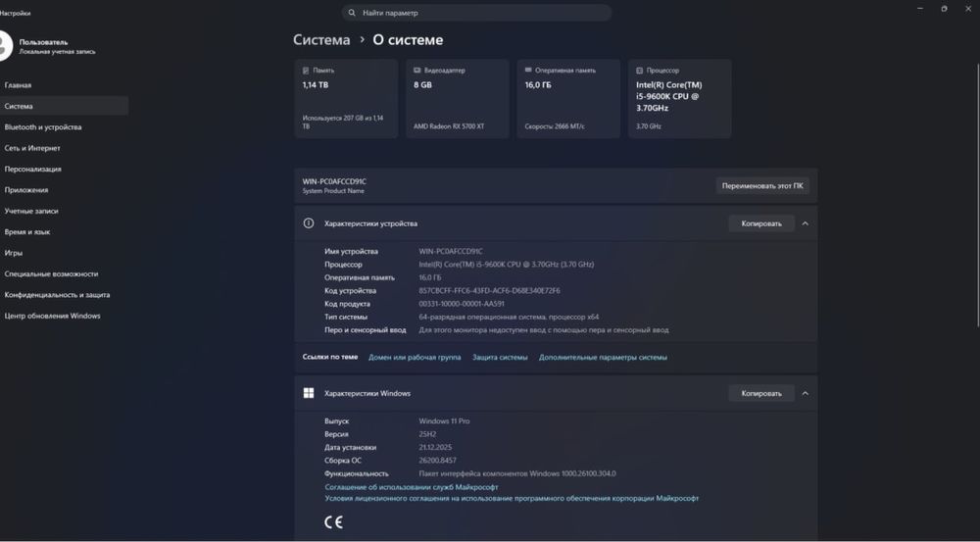Click the Процессор card icon

coord(639,71)
